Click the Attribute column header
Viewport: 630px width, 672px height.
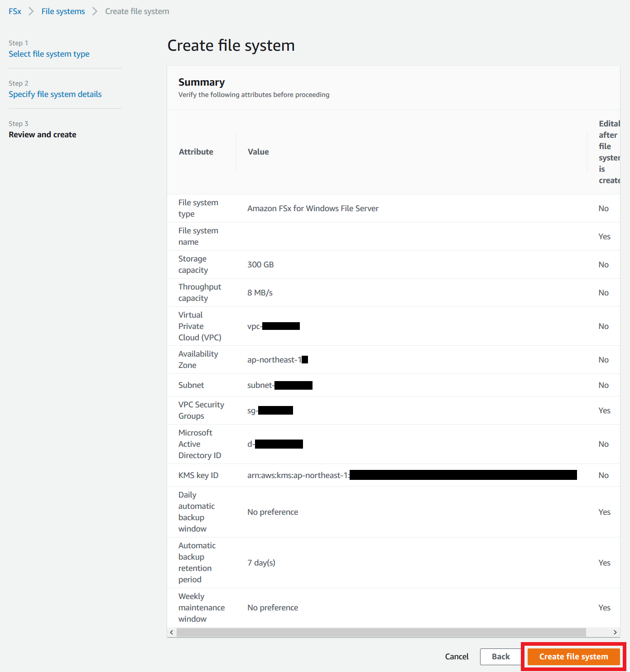tap(196, 152)
